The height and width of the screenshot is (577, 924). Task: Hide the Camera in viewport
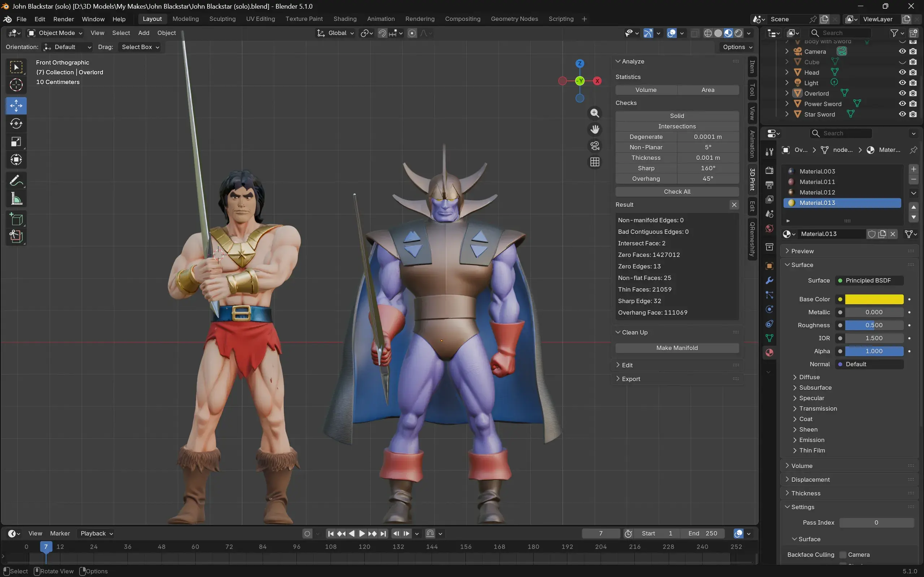[902, 52]
